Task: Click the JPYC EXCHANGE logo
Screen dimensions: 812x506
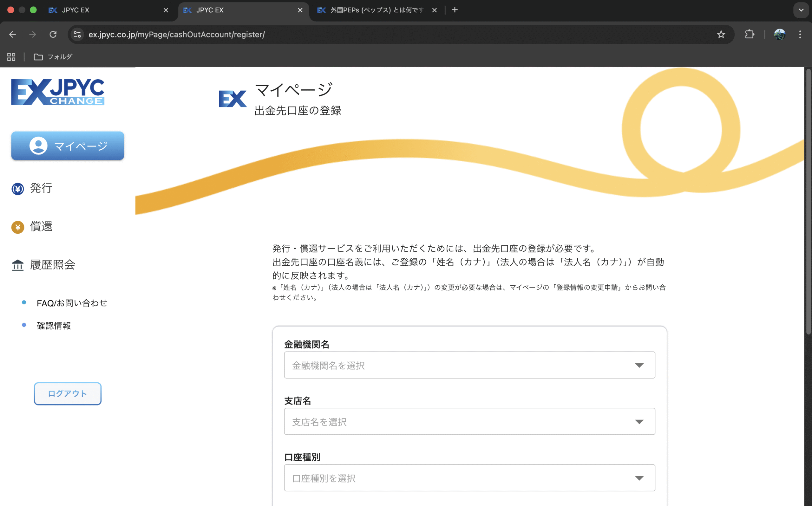Action: pyautogui.click(x=58, y=92)
